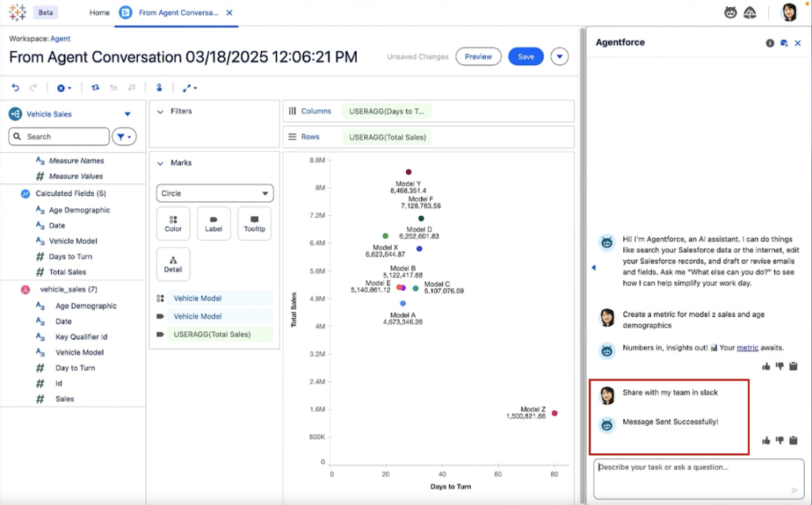Thumbs down the metric awaits reply

tap(779, 367)
